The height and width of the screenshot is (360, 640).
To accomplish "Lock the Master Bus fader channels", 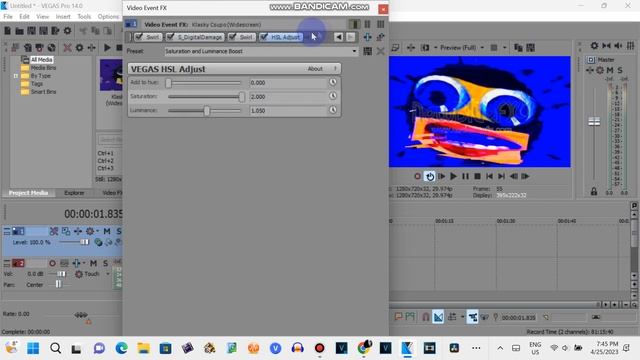I will pyautogui.click(x=594, y=191).
